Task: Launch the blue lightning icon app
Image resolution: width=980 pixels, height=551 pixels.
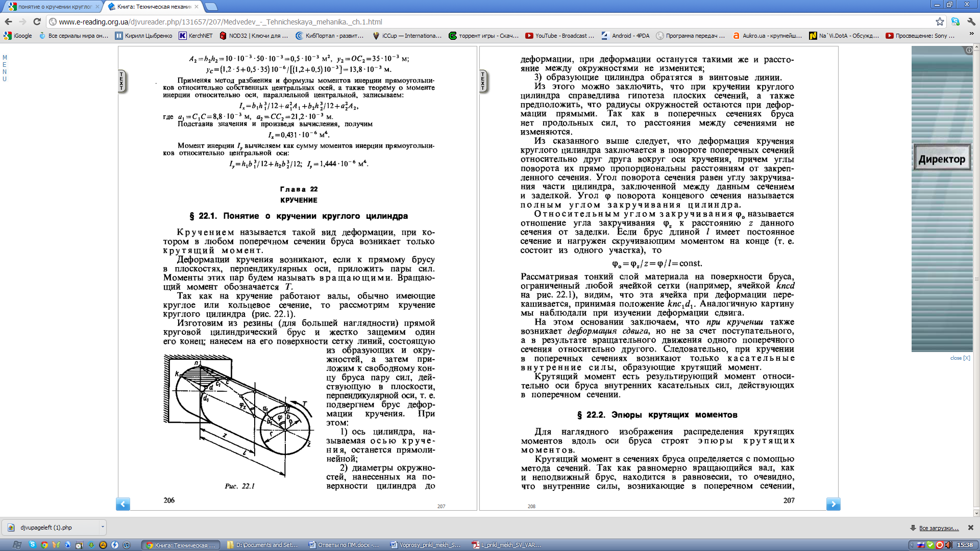Action: (x=115, y=544)
